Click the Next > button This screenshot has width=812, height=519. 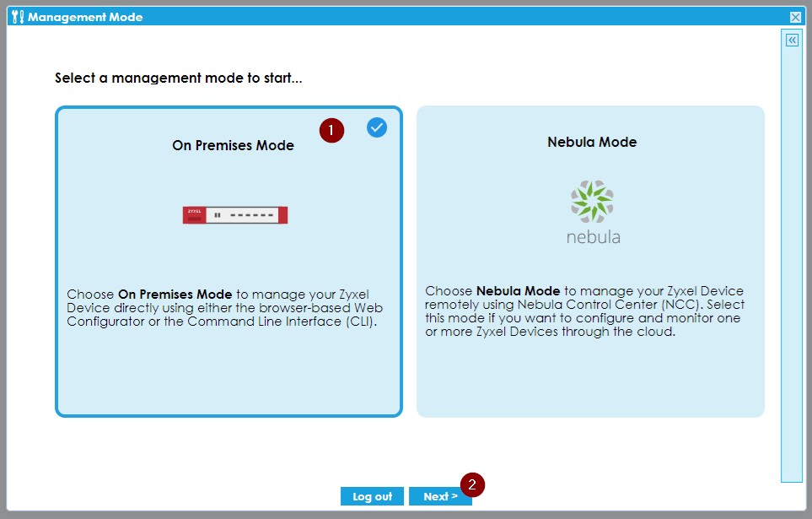[439, 496]
